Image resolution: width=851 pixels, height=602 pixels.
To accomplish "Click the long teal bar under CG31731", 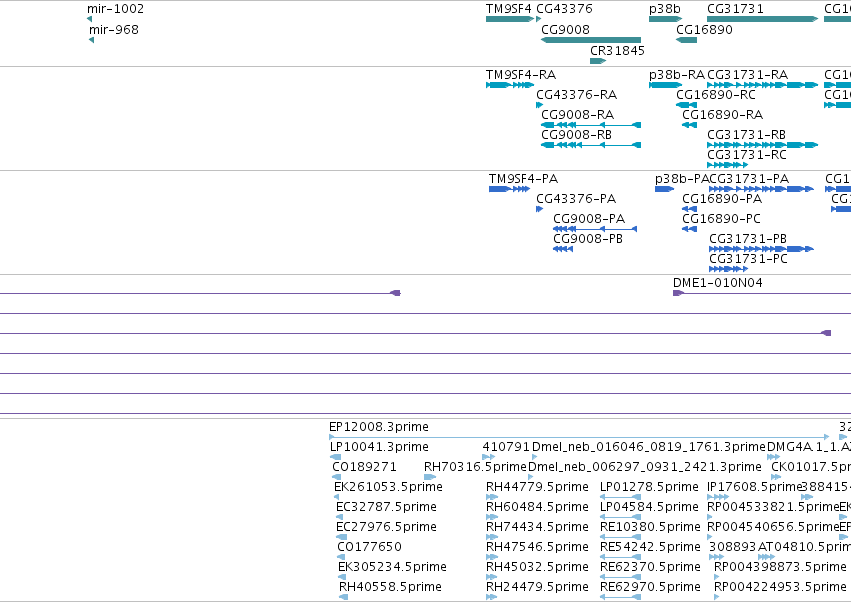I will coord(763,19).
